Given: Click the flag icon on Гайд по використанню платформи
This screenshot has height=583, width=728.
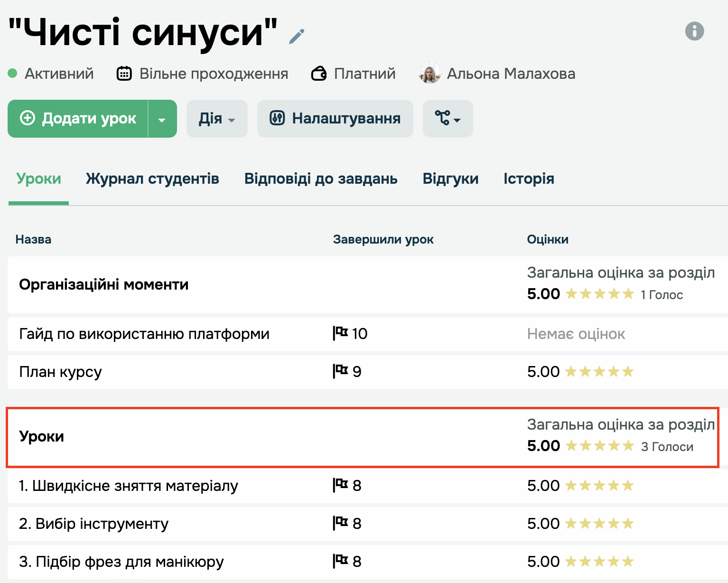Looking at the screenshot, I should click(x=340, y=333).
